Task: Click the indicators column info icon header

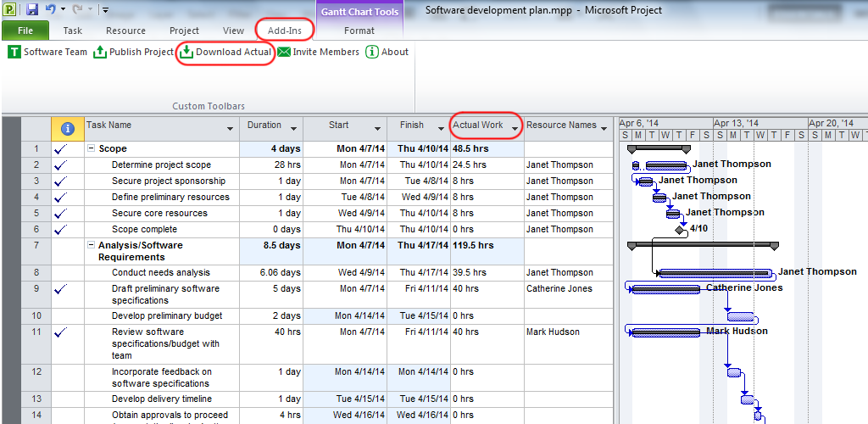Action: coord(68,129)
